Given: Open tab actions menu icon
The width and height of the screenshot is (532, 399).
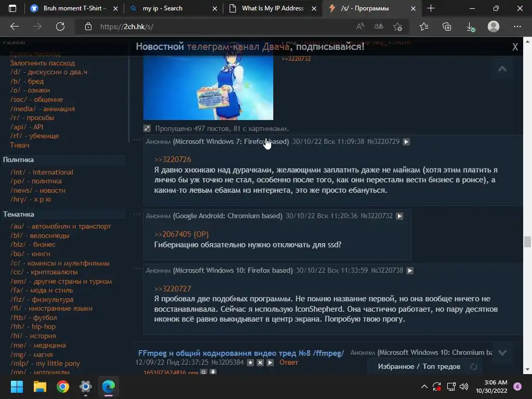Looking at the screenshot, I should 12,8.
